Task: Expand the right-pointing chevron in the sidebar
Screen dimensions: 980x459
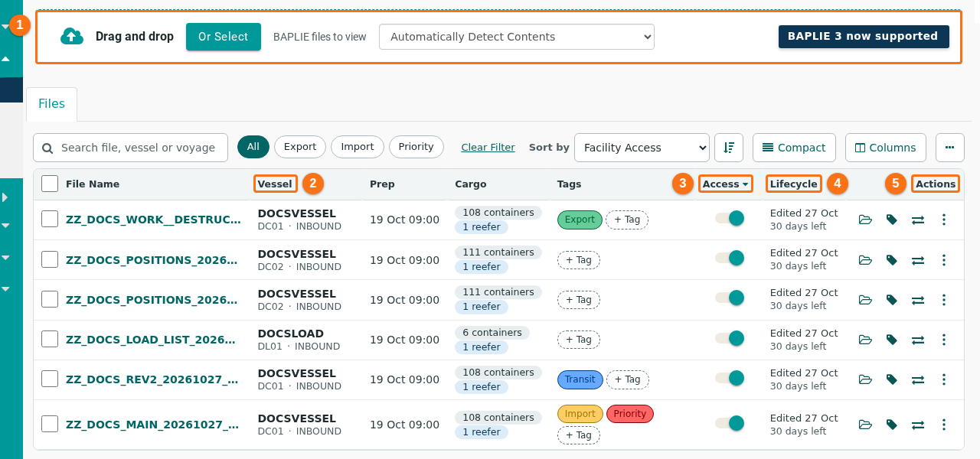Action: click(5, 197)
